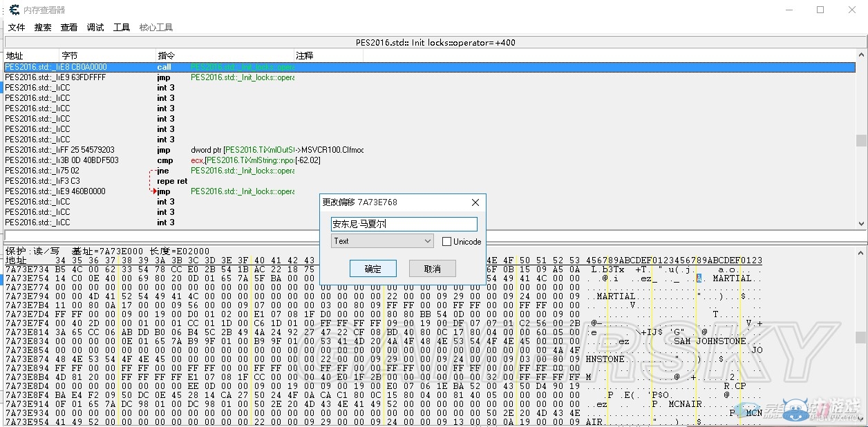Screen dimensions: 868x427
Task: Click hex address 7A73E754
Action: pyautogui.click(x=27, y=278)
